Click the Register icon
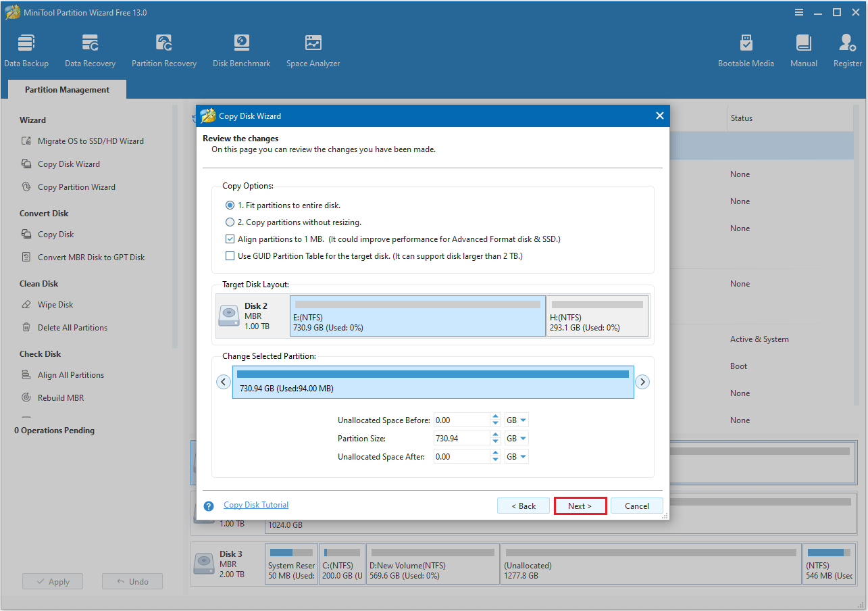 [847, 49]
